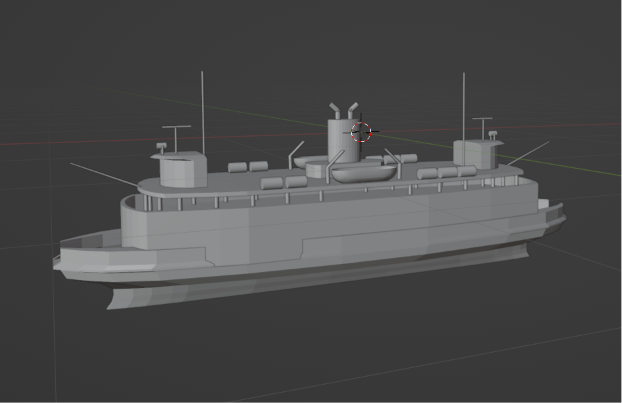Select the left angled exhaust pipe atop funnel
This screenshot has width=622, height=403.
[336, 111]
